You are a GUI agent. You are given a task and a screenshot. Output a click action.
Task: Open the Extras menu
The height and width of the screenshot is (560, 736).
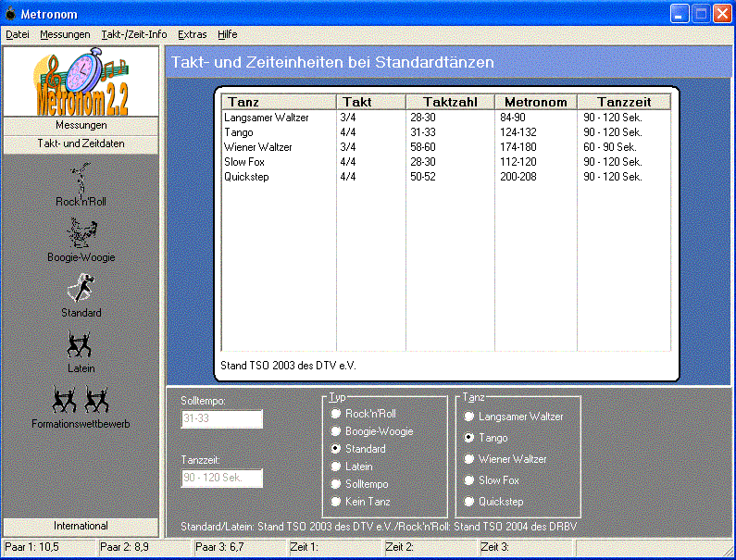click(192, 34)
